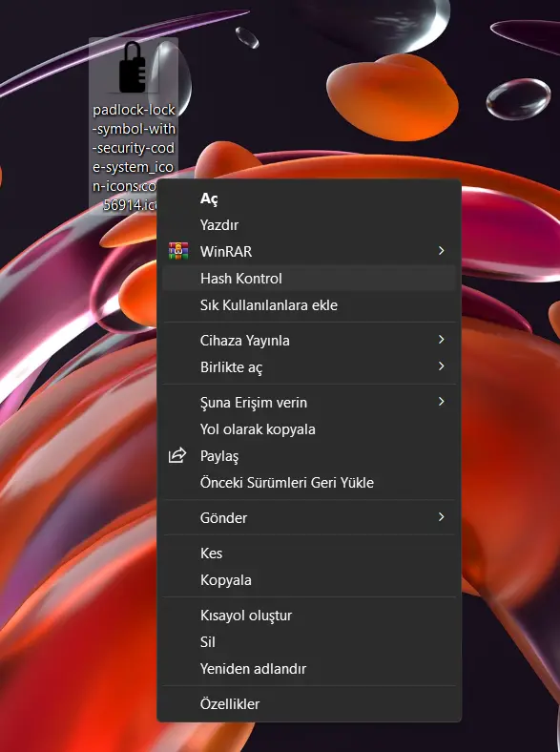Click Yeniden adlandır

point(309,669)
